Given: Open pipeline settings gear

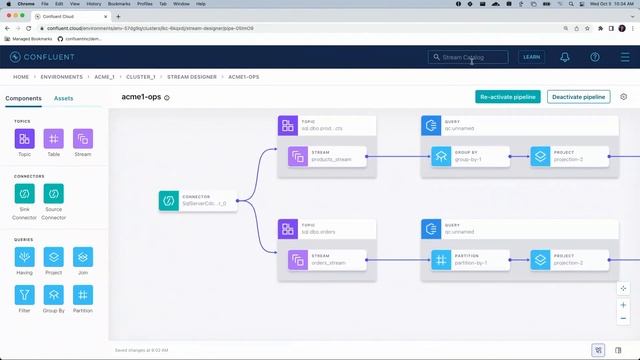Looking at the screenshot, I should pyautogui.click(x=624, y=97).
